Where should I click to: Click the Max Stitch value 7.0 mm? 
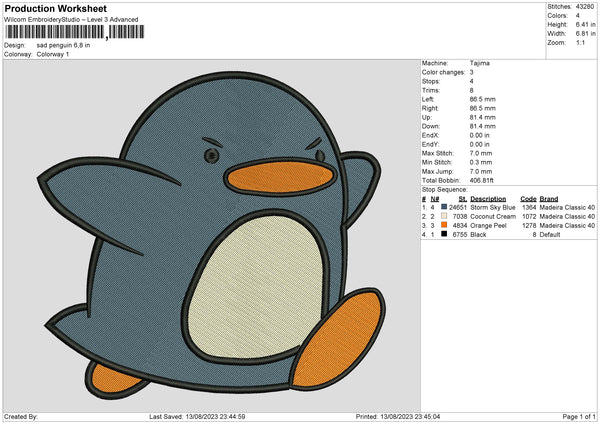click(481, 153)
